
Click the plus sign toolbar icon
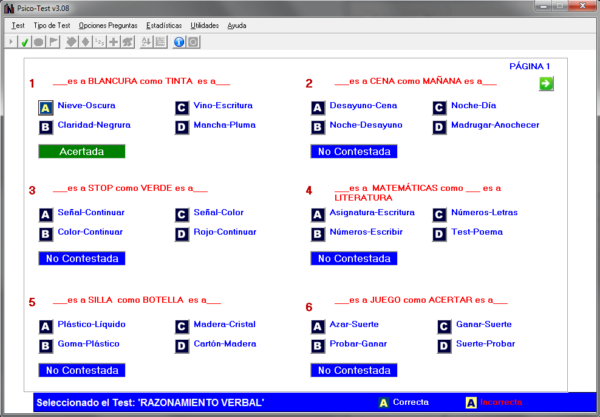pos(114,42)
